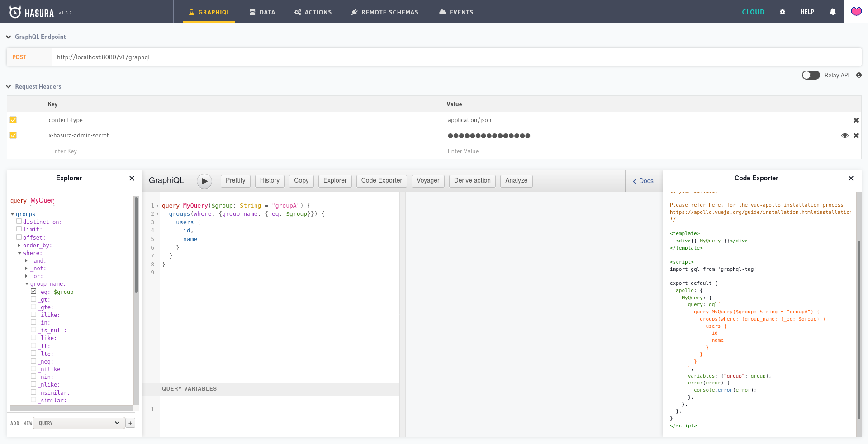Check the _is_null checkbox
Viewport: 868px width, 444px height.
[33, 330]
